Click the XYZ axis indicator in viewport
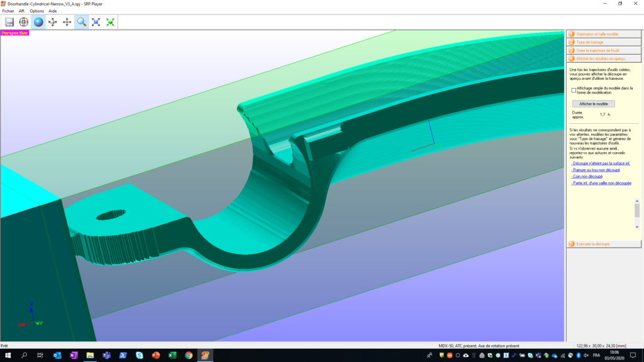Image resolution: width=644 pixels, height=362 pixels. tap(30, 315)
